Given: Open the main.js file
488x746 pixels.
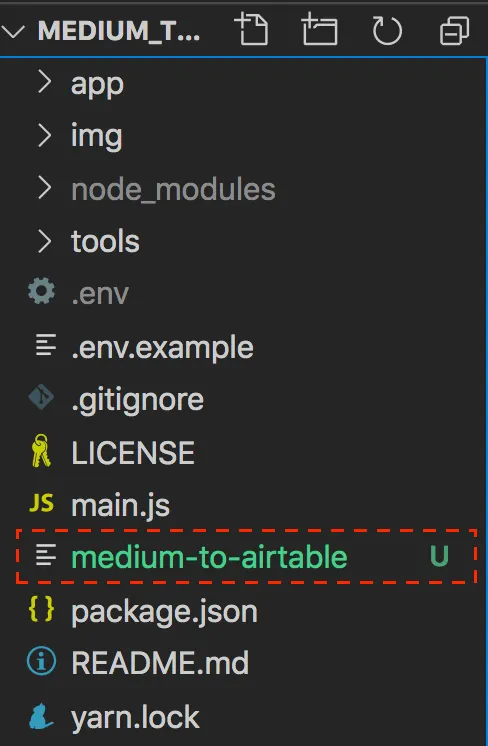Looking at the screenshot, I should (120, 505).
